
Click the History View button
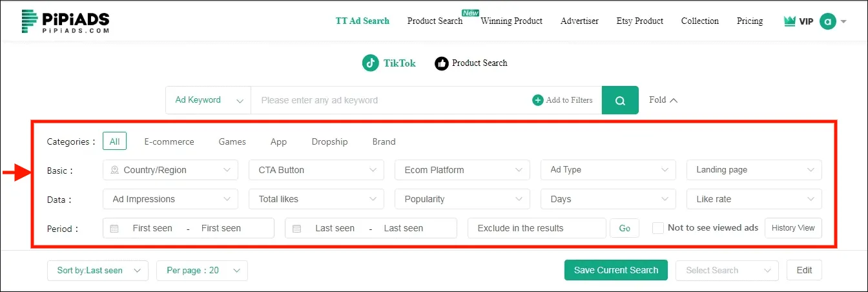[793, 228]
